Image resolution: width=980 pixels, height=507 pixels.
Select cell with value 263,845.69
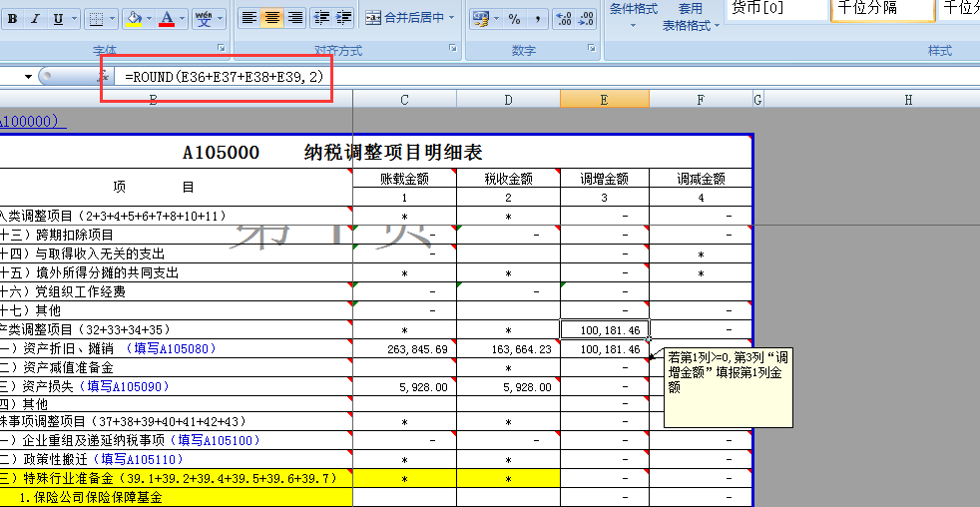404,348
